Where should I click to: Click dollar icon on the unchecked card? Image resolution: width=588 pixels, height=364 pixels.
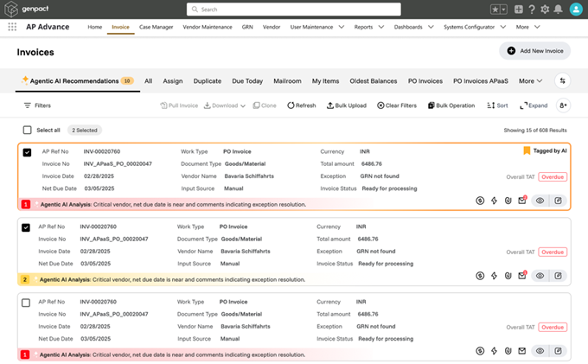click(480, 351)
